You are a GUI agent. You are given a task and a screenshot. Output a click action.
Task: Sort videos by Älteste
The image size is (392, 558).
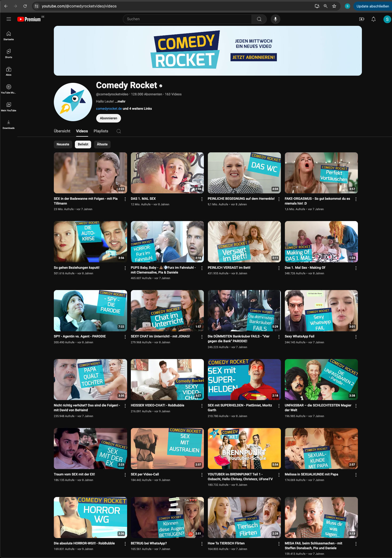click(102, 144)
